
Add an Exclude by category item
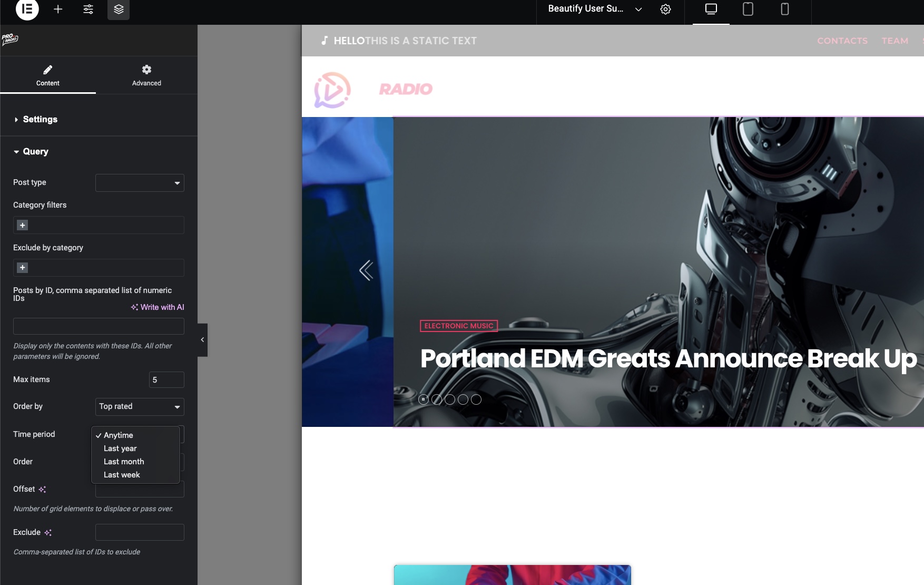[23, 268]
